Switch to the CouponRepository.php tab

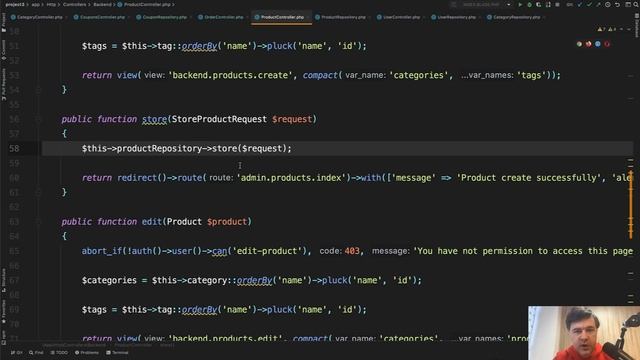tap(162, 17)
